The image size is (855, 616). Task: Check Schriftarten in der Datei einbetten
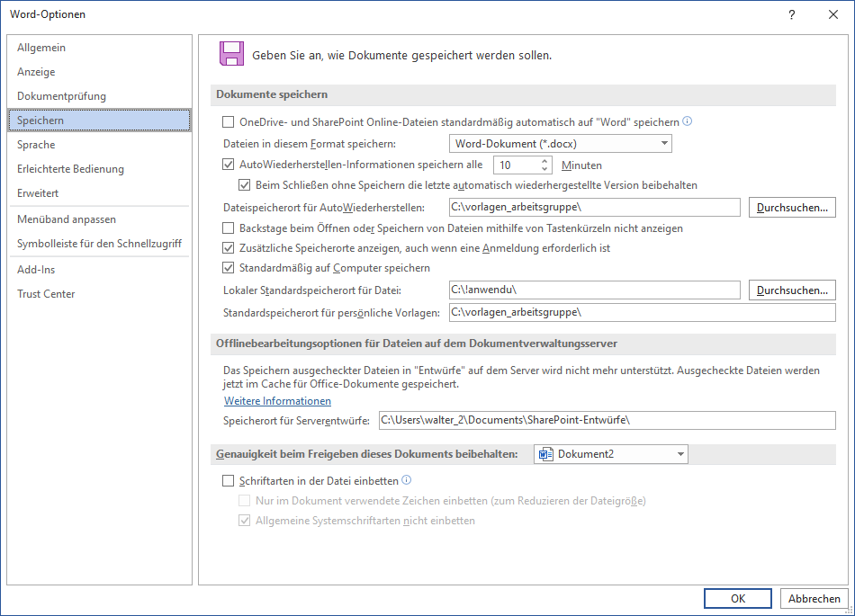tap(228, 481)
